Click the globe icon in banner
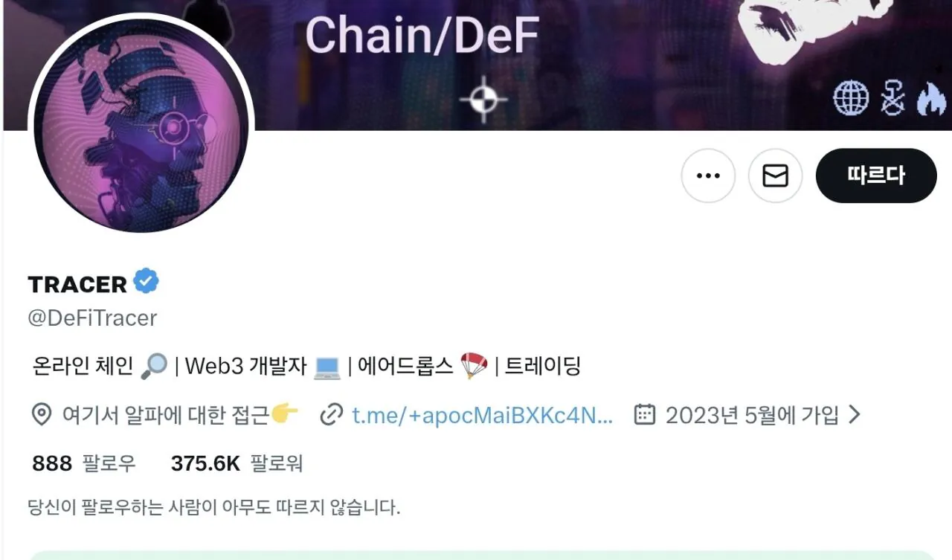This screenshot has height=560, width=952. (851, 100)
